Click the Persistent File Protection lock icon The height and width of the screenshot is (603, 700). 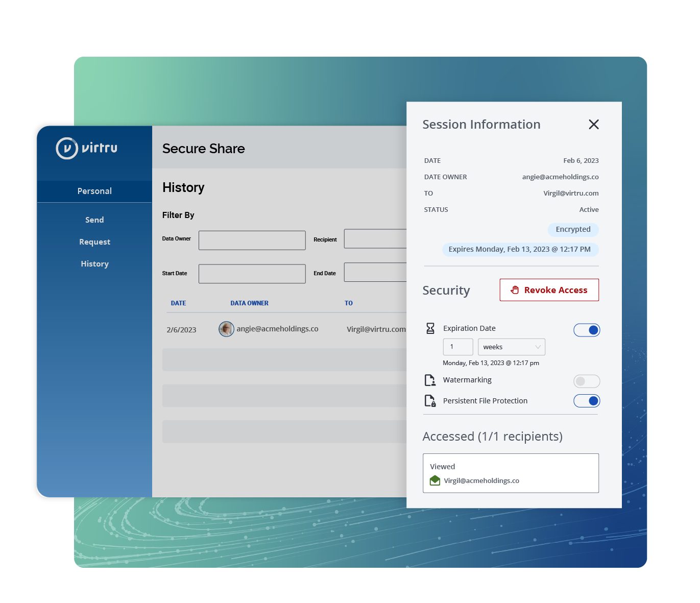point(430,401)
